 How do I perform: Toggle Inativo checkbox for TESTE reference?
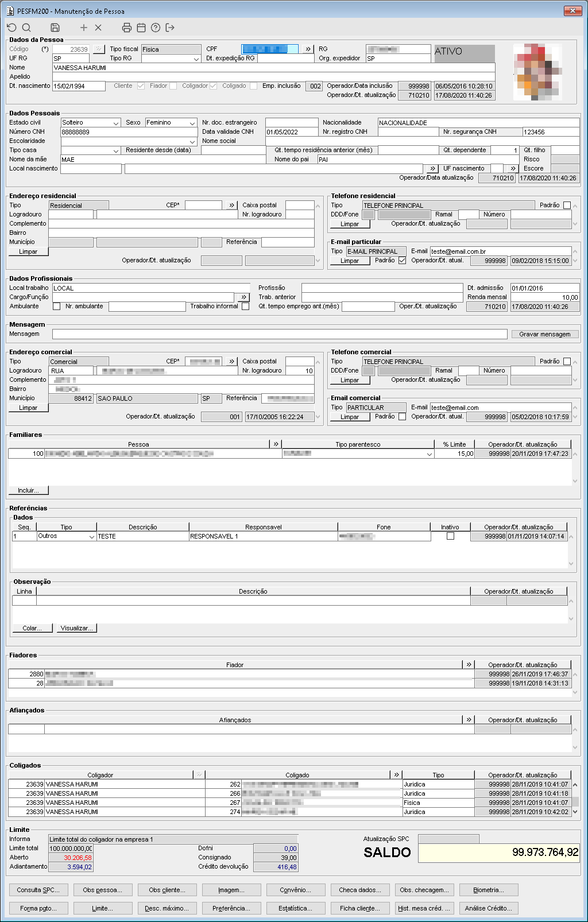(450, 536)
